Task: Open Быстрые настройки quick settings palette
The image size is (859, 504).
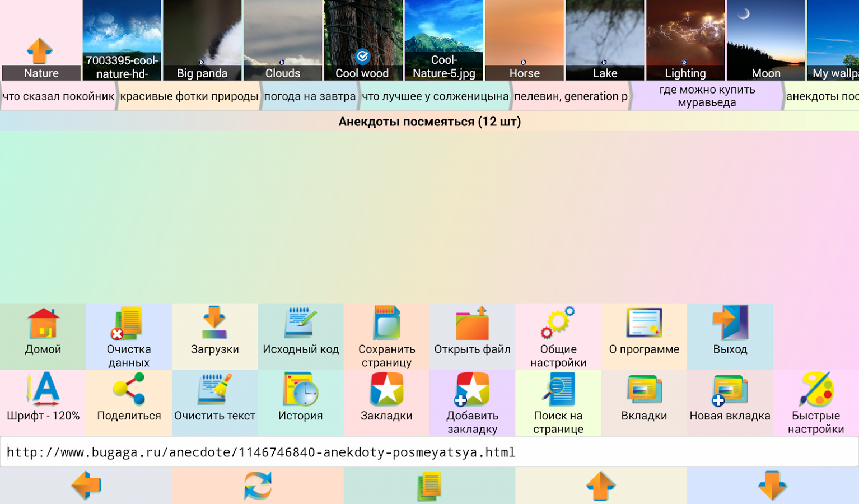Action: (x=816, y=403)
